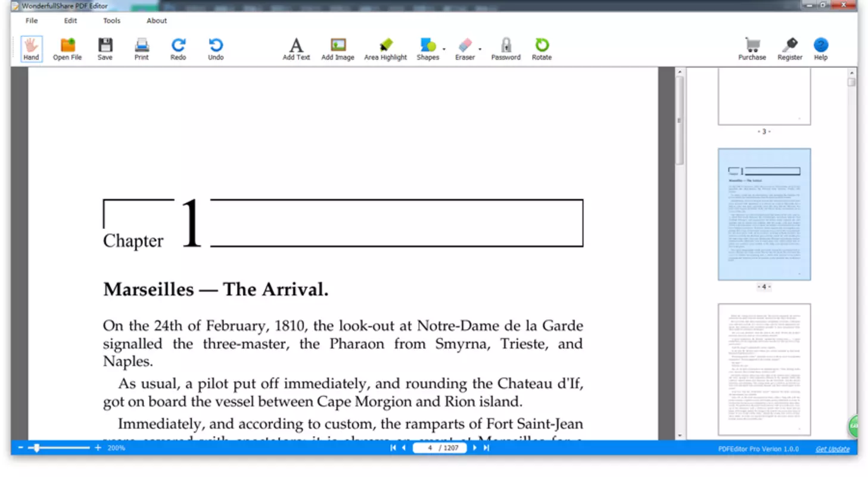Viewport: 868px width, 477px height.
Task: Click the PDFEditor Pro Version 1.0.0 text
Action: (758, 449)
